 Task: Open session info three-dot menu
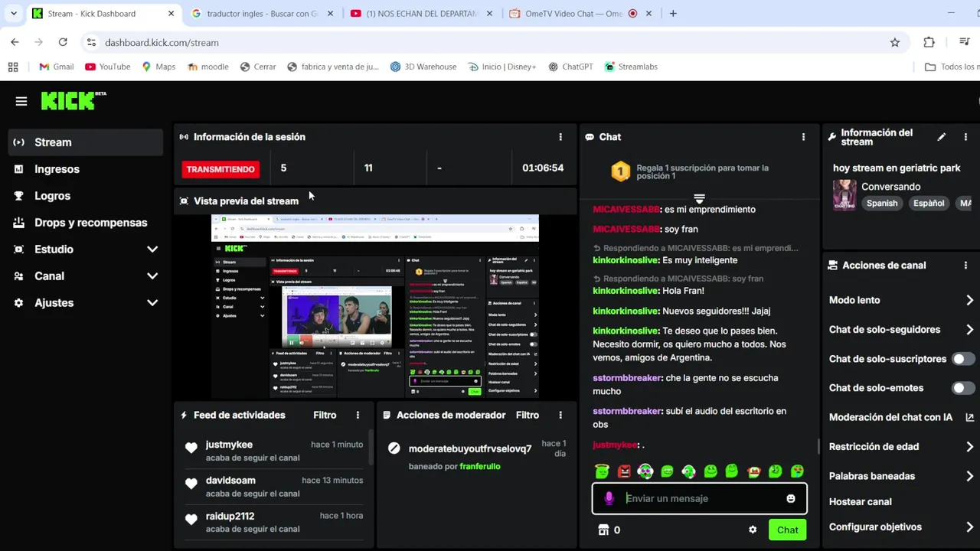[560, 137]
